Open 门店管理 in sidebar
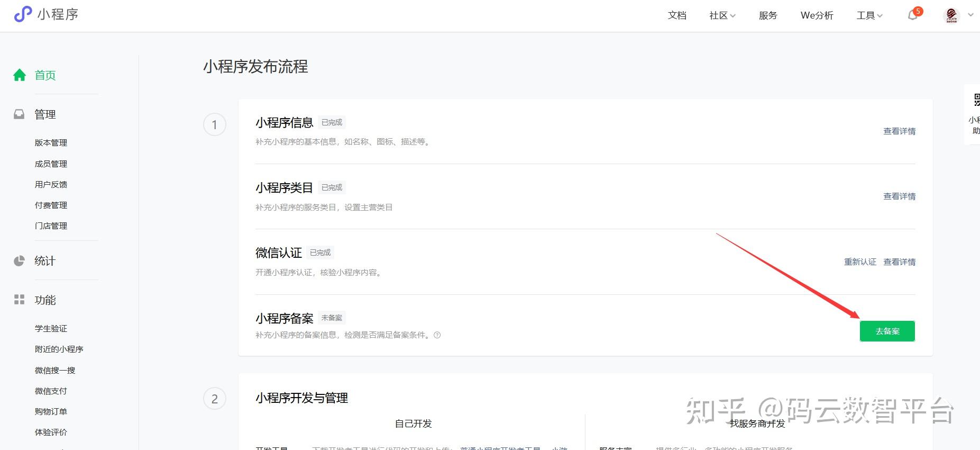 tap(51, 226)
